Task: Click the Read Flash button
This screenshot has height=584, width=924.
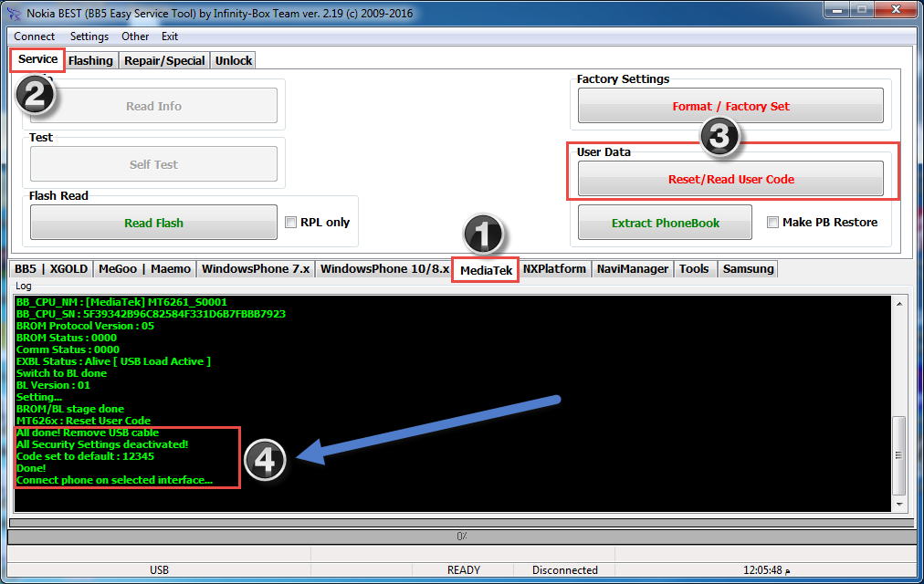Action: click(x=153, y=223)
